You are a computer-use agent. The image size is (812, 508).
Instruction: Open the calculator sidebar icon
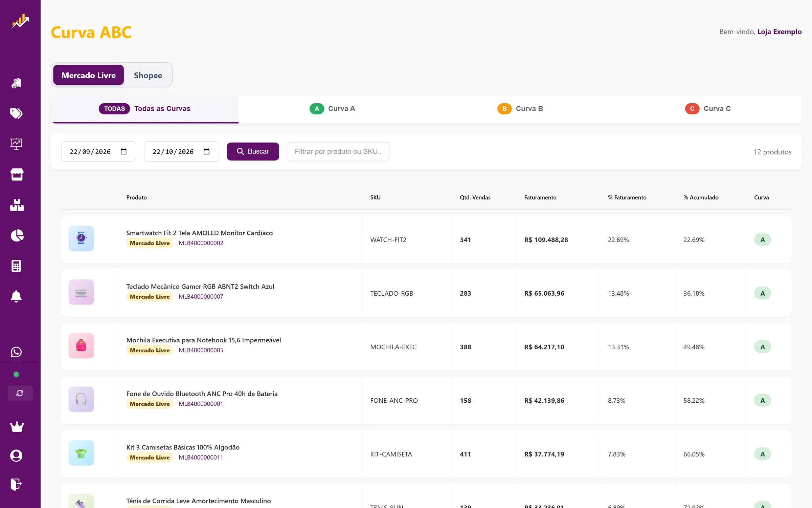coord(16,266)
